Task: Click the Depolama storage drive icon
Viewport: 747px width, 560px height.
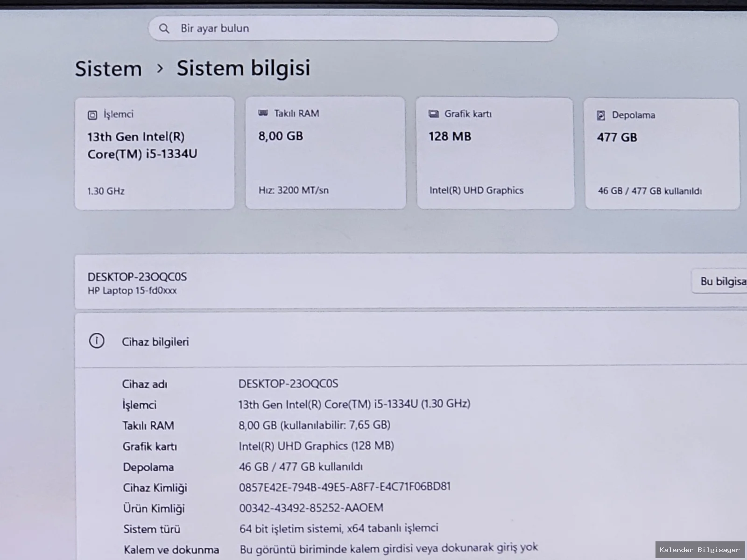Action: (601, 115)
